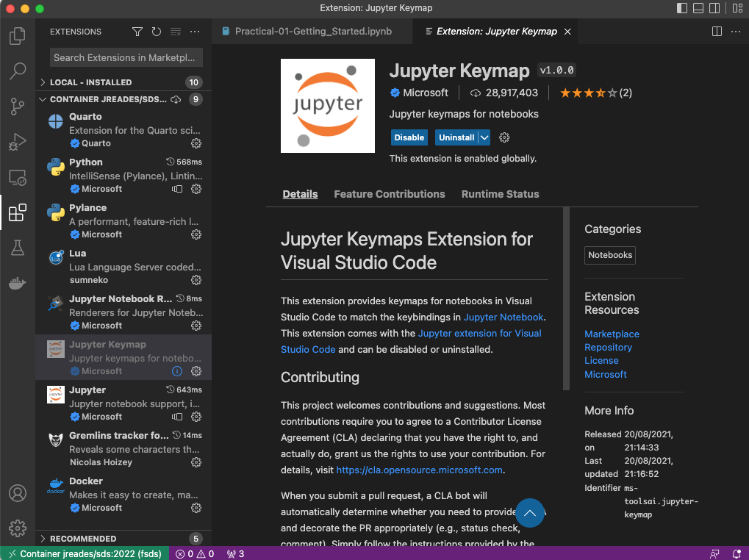Focus the Search Extensions in Marketplace field
This screenshot has height=560, width=749.
(126, 57)
